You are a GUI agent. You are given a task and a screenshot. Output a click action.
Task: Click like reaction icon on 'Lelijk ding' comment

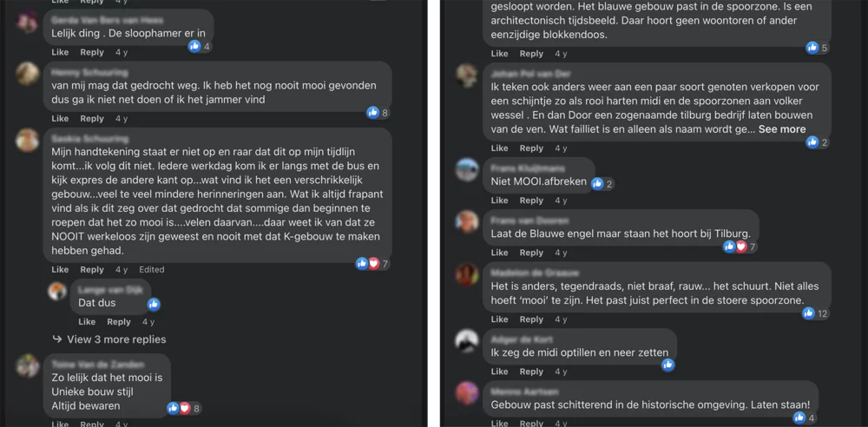coord(194,47)
